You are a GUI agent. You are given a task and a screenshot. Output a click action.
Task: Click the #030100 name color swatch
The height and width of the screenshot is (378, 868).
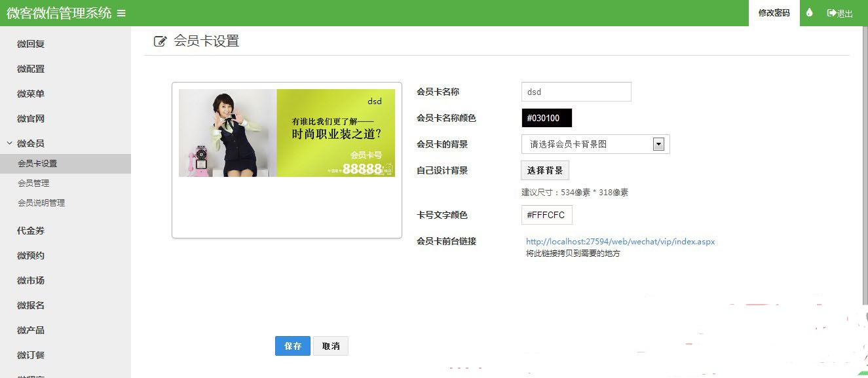click(546, 118)
